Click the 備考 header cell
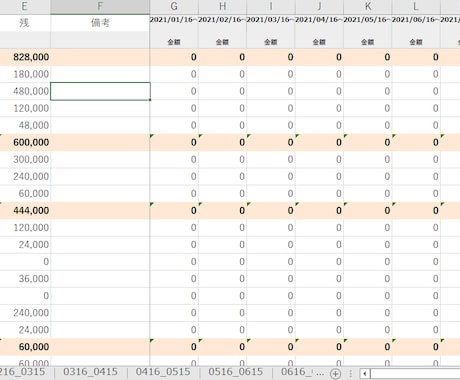 [100, 23]
